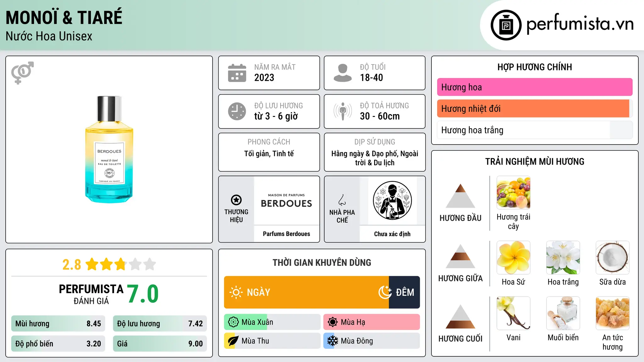The height and width of the screenshot is (362, 644).
Task: Click the orange Ngày daytime bar
Action: point(307,292)
